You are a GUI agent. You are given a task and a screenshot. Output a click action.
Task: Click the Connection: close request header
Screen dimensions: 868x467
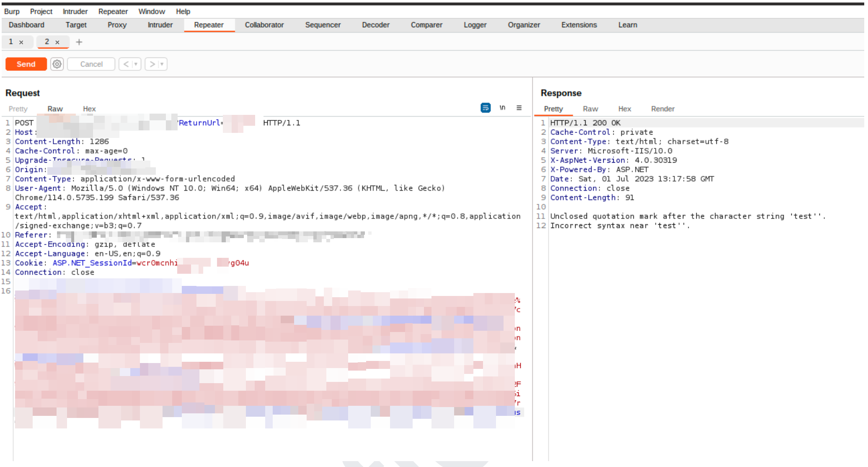coord(54,272)
